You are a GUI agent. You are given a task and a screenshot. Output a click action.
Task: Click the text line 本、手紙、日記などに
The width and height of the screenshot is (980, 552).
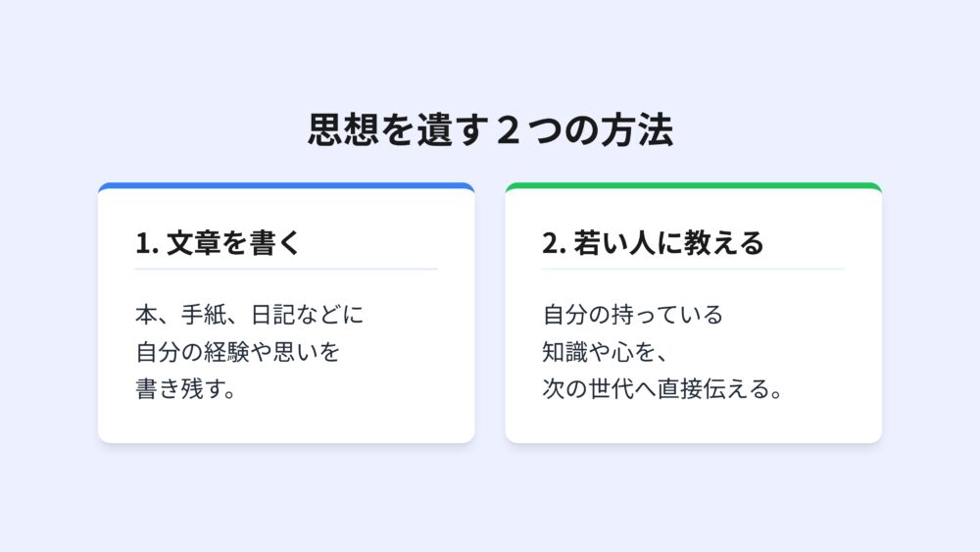249,316
